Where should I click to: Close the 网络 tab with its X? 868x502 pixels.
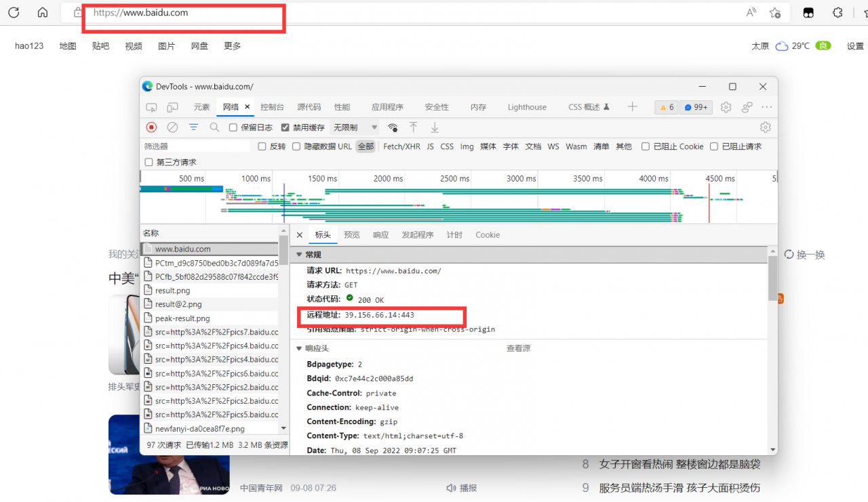(248, 107)
